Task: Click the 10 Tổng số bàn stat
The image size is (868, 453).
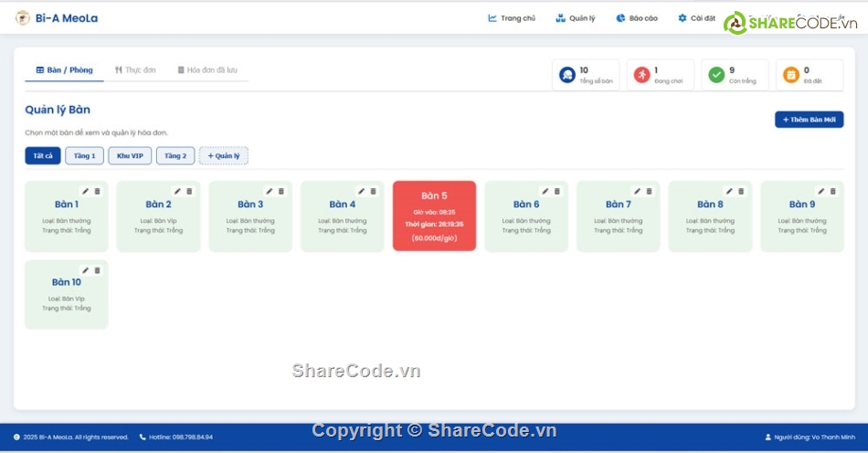Action: (x=586, y=75)
